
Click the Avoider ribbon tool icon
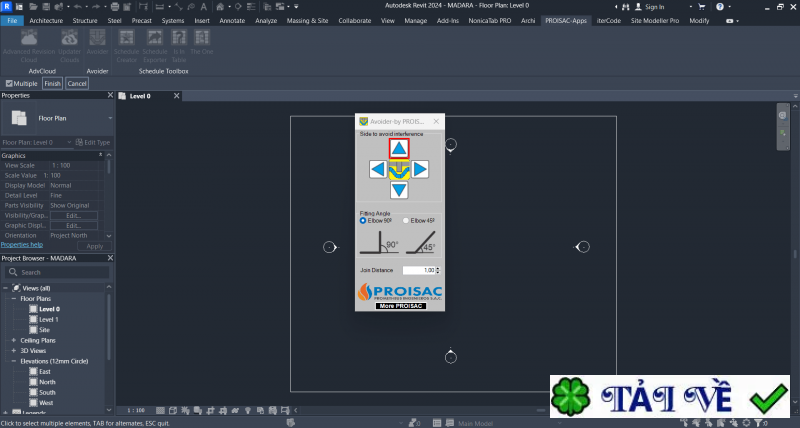pyautogui.click(x=98, y=41)
